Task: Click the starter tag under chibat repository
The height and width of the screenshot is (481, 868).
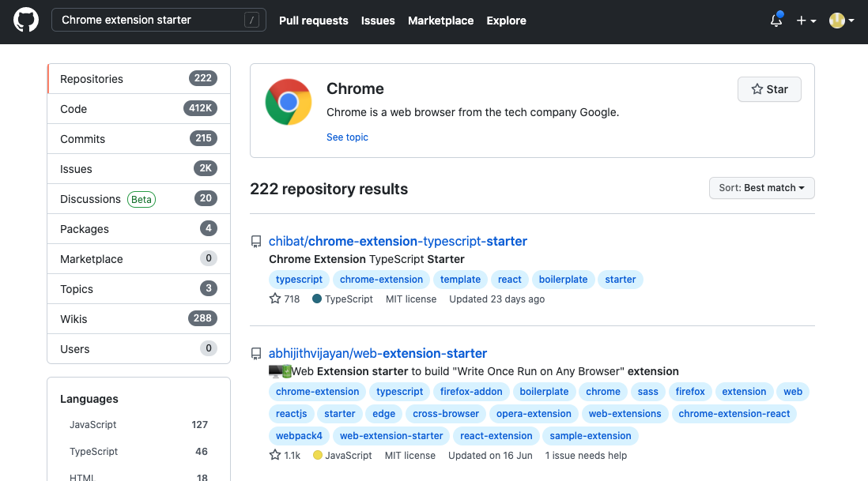Action: point(620,280)
